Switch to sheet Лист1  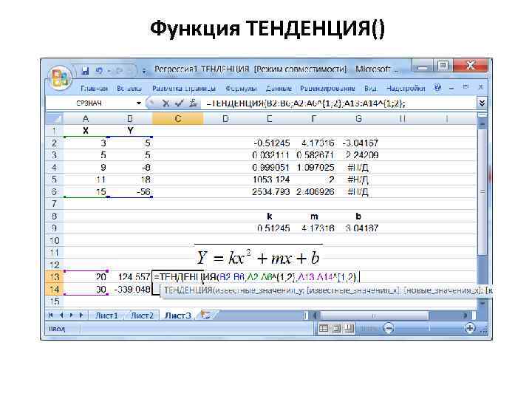[106, 316]
